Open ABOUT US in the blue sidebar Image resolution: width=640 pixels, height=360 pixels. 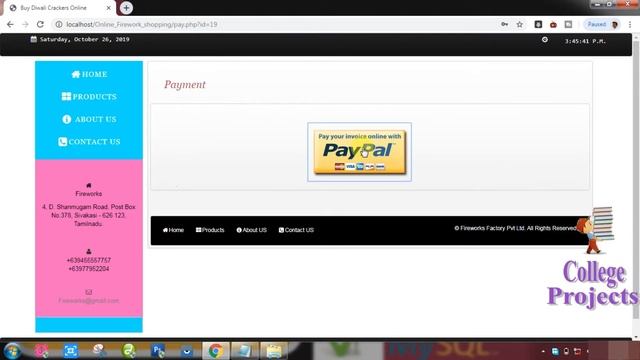(89, 119)
